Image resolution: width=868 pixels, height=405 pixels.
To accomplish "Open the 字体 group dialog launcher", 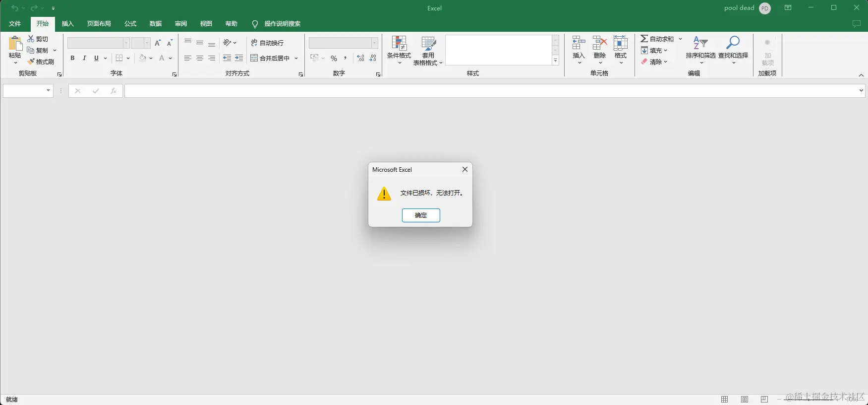I will (x=174, y=74).
